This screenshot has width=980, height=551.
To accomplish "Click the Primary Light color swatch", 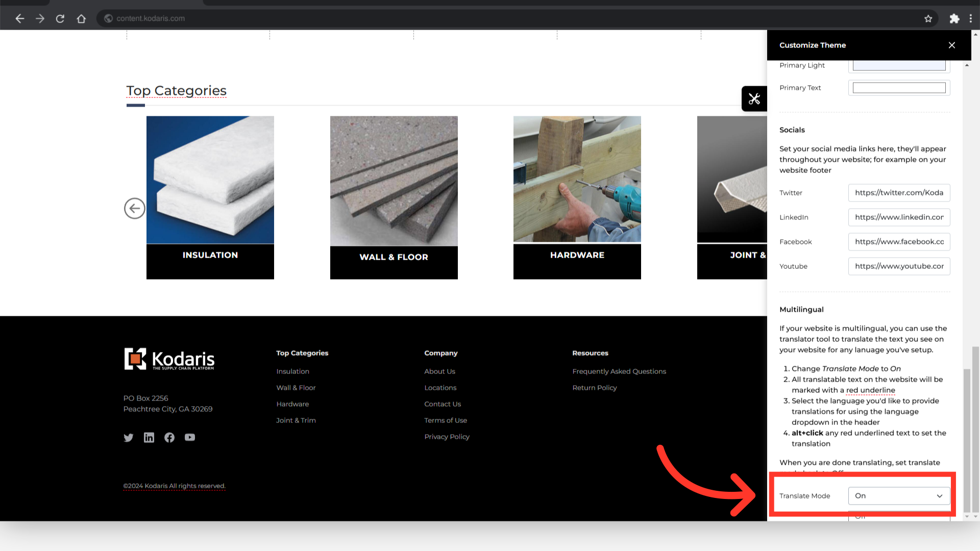I will (x=899, y=65).
